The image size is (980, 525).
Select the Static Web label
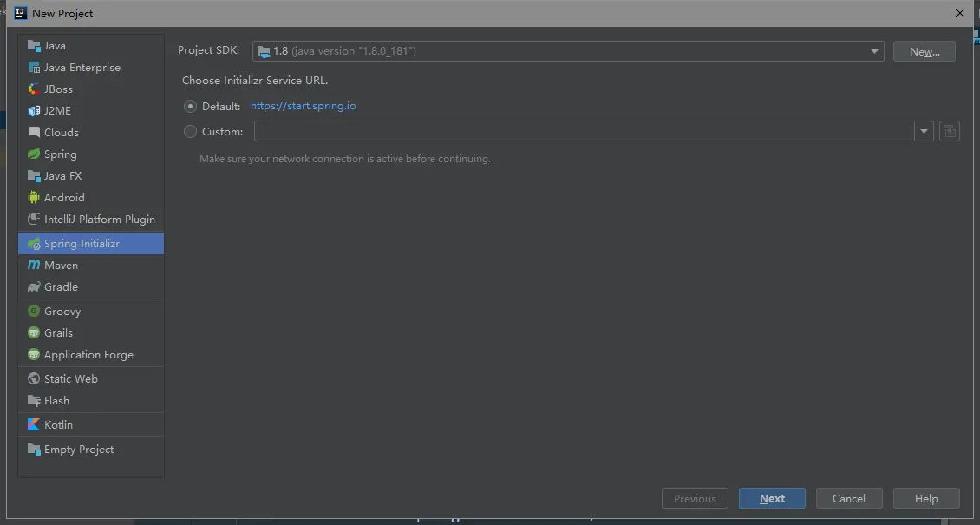pos(71,378)
